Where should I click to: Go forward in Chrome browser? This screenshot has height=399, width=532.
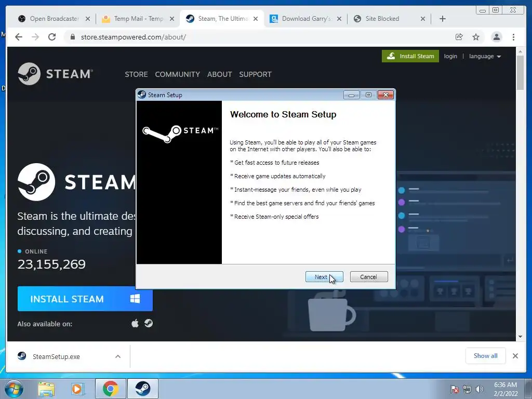pyautogui.click(x=35, y=37)
